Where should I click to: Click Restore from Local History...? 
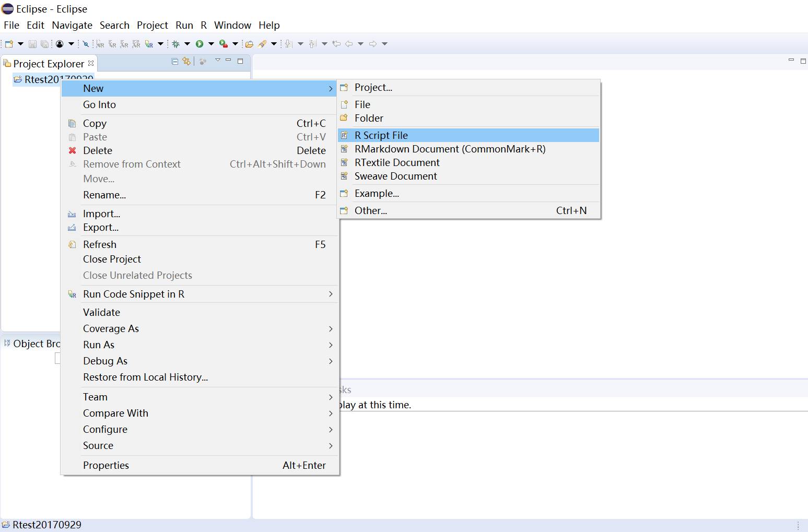200,377
